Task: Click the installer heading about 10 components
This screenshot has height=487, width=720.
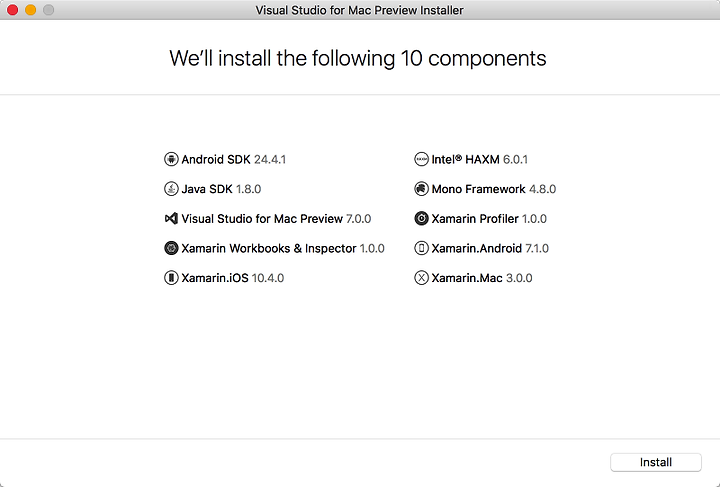Action: pyautogui.click(x=358, y=58)
